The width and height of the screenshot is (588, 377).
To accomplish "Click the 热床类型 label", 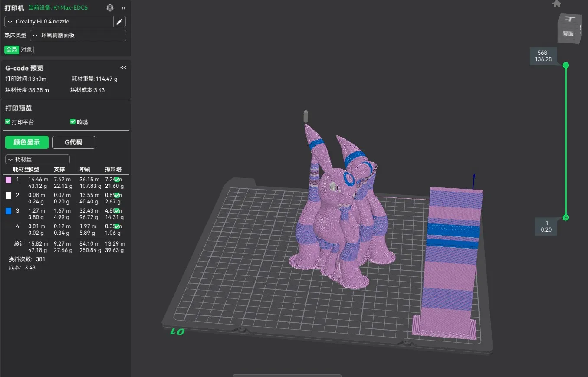I will click(16, 36).
